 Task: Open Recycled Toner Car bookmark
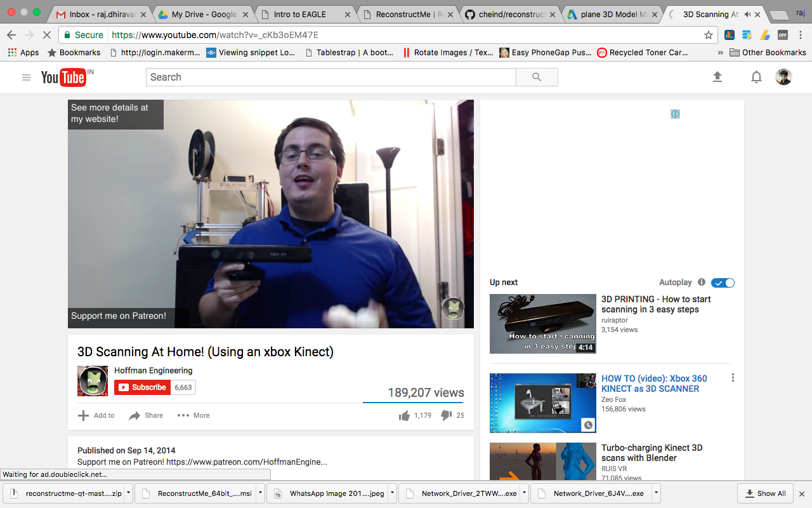point(643,53)
